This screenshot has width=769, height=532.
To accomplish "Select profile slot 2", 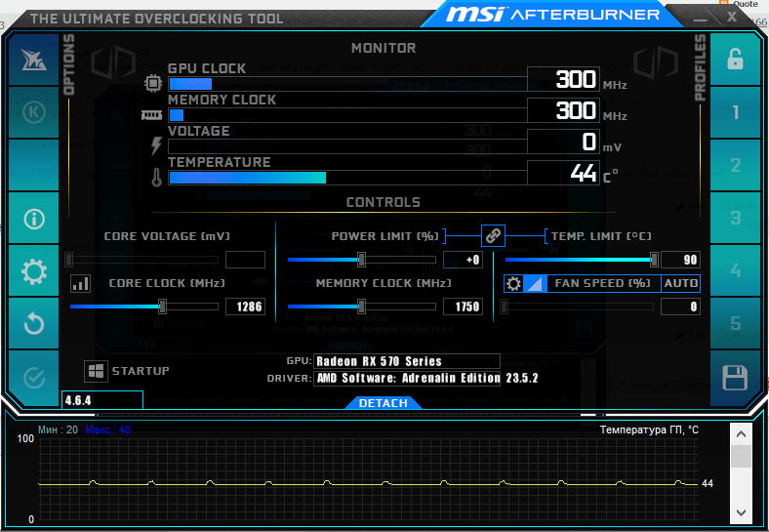I will click(x=735, y=165).
